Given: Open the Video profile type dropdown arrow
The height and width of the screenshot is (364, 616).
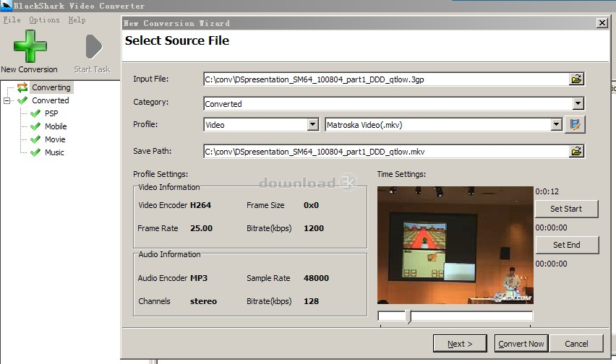Looking at the screenshot, I should pos(313,125).
